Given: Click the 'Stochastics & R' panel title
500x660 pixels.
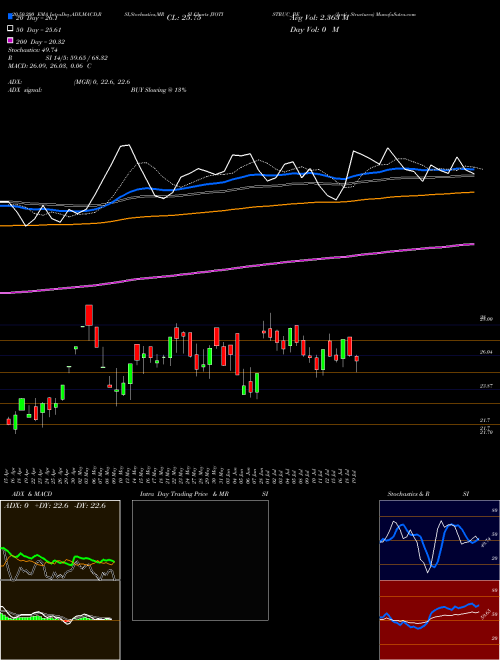Looking at the screenshot, I should pos(408,494).
